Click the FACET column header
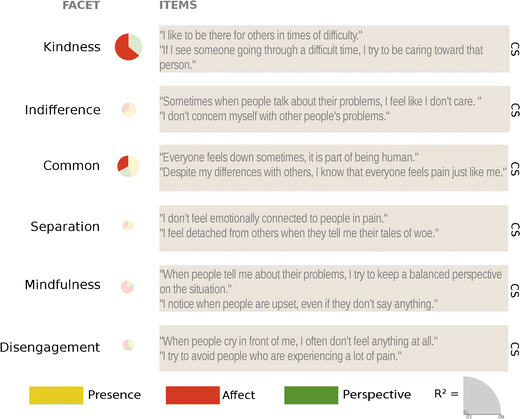 [81, 5]
